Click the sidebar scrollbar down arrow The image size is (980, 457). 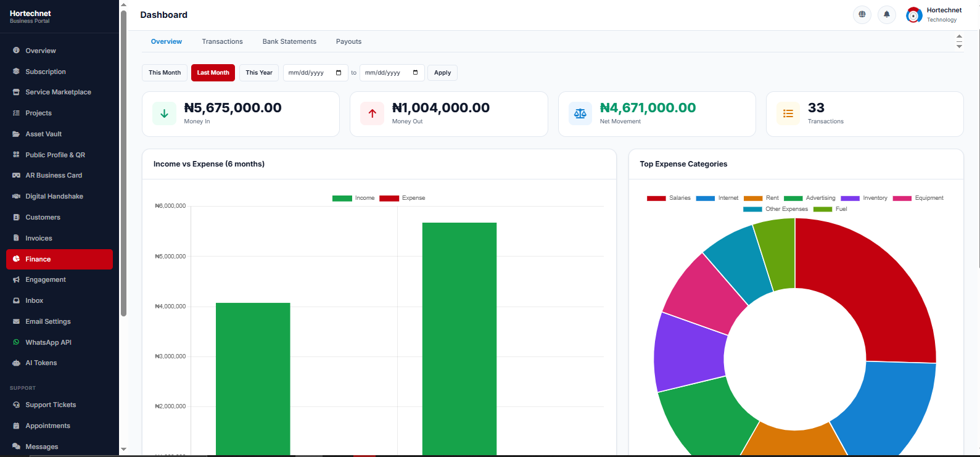[x=123, y=450]
